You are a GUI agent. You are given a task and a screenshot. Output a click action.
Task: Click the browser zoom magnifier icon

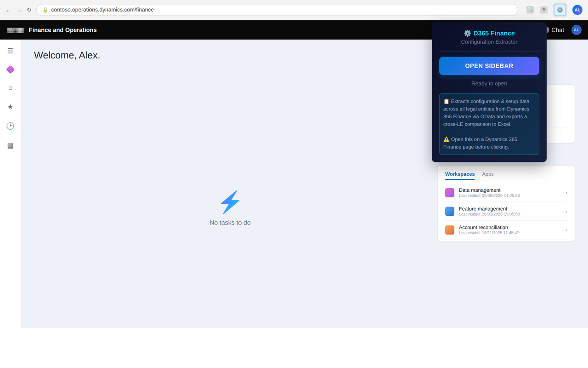click(x=530, y=10)
